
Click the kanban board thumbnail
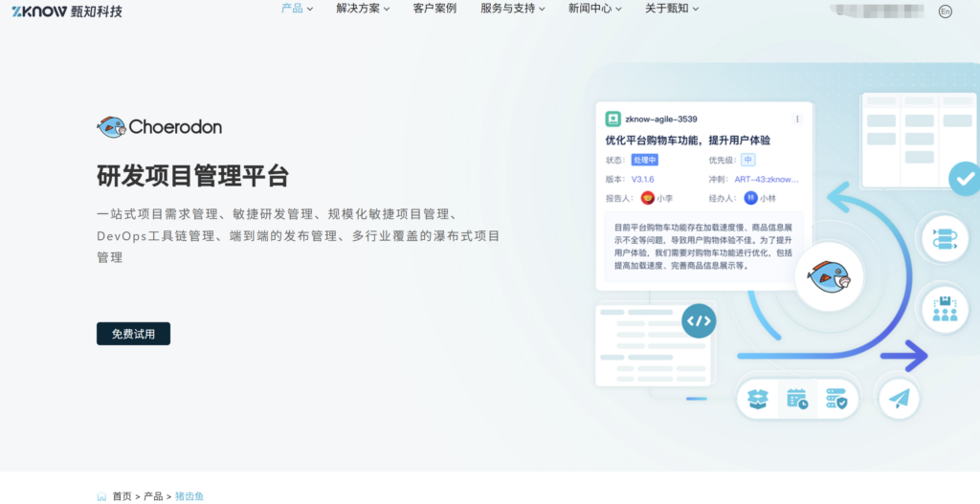point(919,140)
